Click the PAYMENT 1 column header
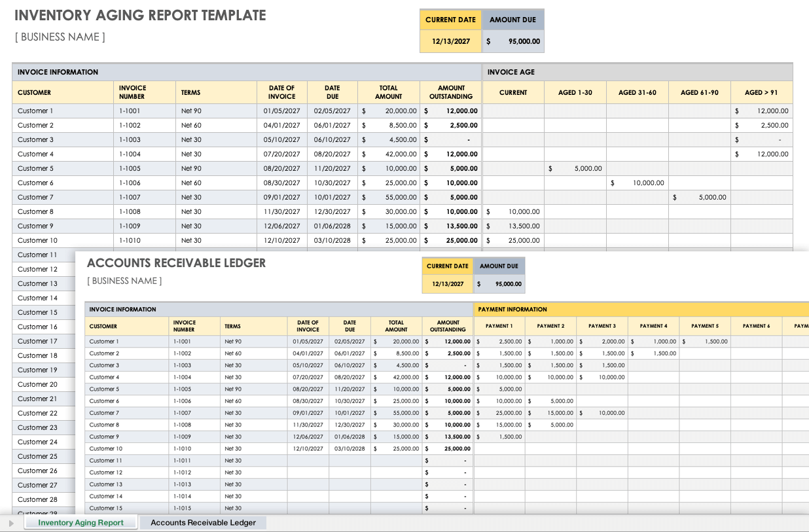 (499, 326)
